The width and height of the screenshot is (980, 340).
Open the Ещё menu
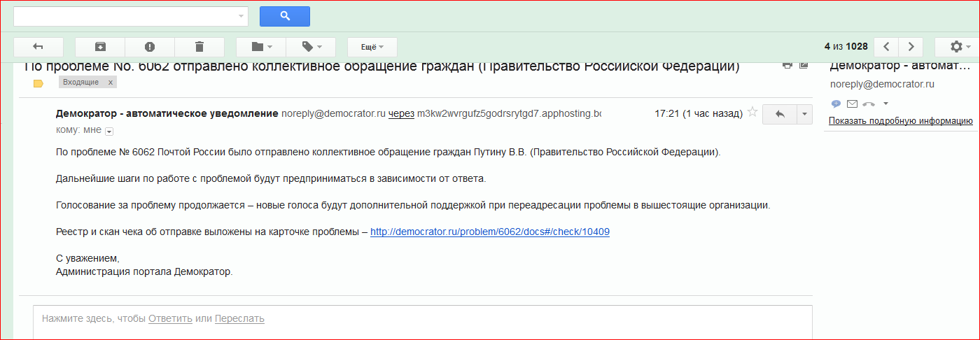click(x=372, y=47)
